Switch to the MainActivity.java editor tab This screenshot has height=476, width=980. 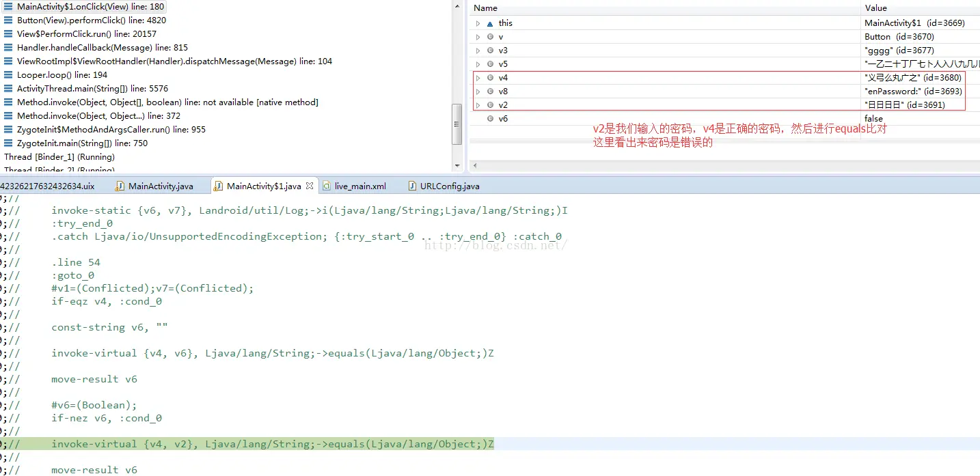(161, 186)
